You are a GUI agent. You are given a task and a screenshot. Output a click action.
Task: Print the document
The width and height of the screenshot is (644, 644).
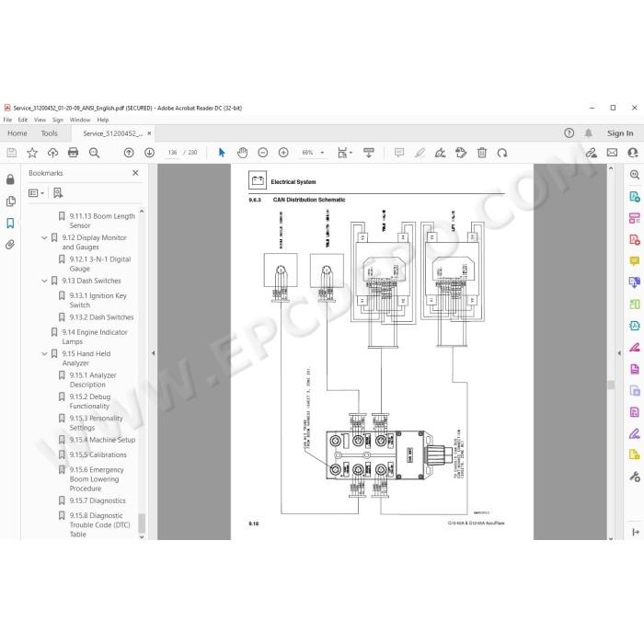click(x=73, y=153)
